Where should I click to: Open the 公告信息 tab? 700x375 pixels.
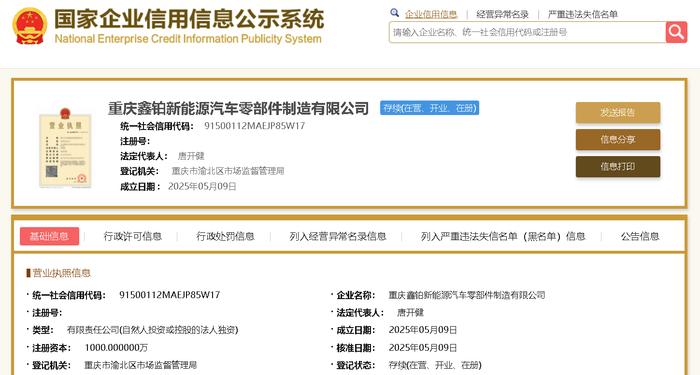pos(640,236)
